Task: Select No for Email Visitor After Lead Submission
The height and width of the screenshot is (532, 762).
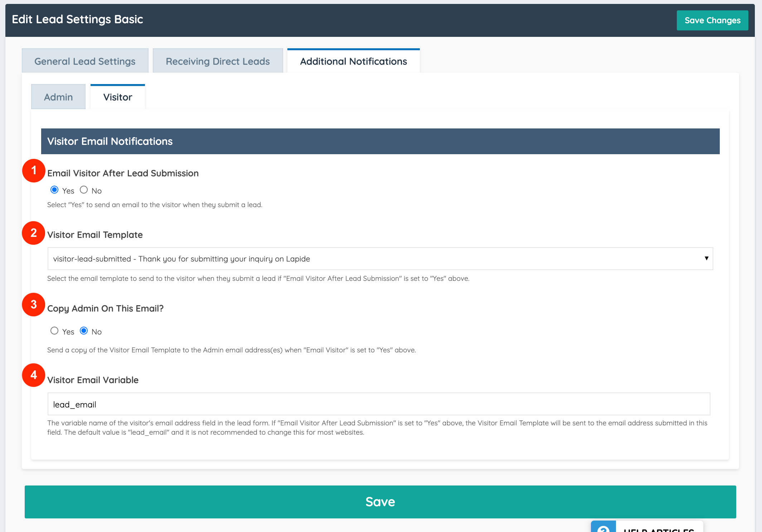Action: (84, 190)
